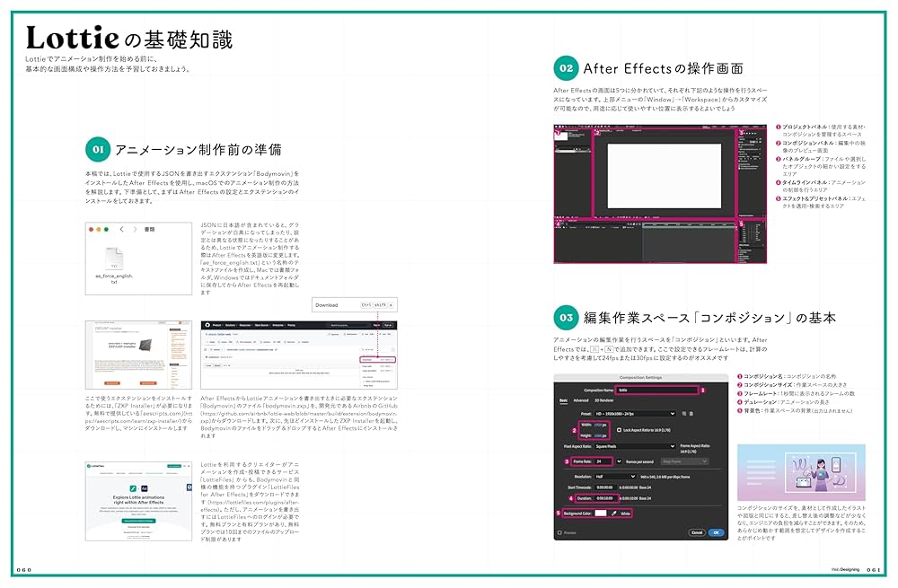This screenshot has height=588, width=898.
Task: Click Cancel in Composition Settings
Action: pyautogui.click(x=697, y=532)
